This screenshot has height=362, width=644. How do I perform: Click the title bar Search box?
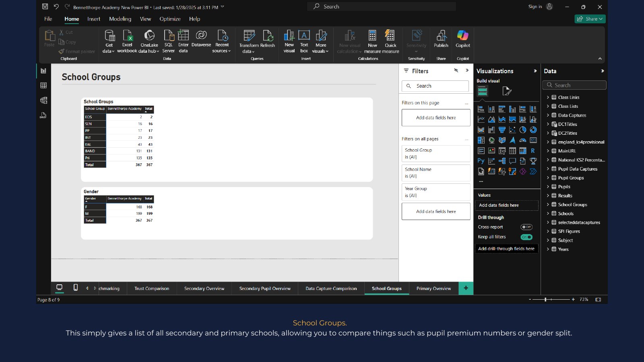pyautogui.click(x=382, y=6)
